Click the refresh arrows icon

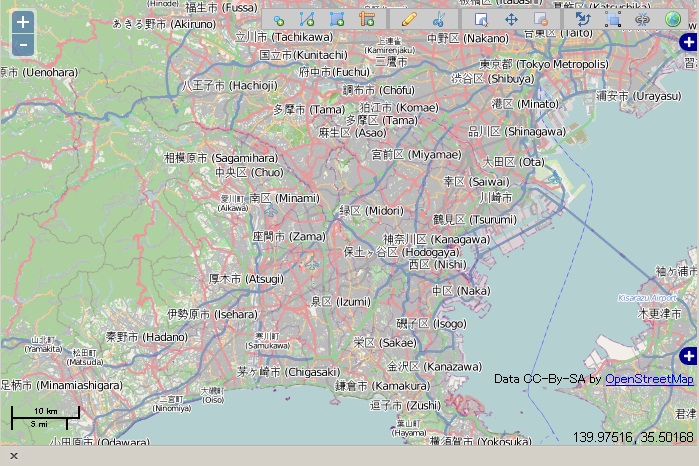583,19
